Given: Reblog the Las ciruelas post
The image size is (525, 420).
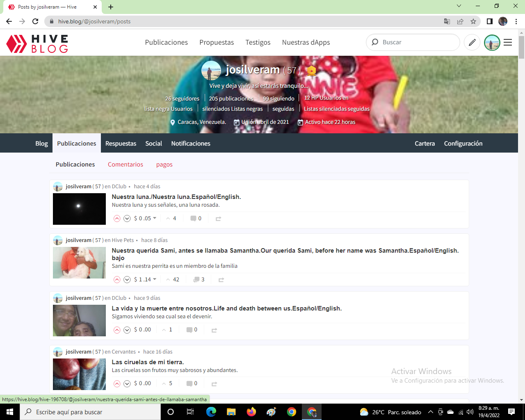Looking at the screenshot, I should point(214,383).
